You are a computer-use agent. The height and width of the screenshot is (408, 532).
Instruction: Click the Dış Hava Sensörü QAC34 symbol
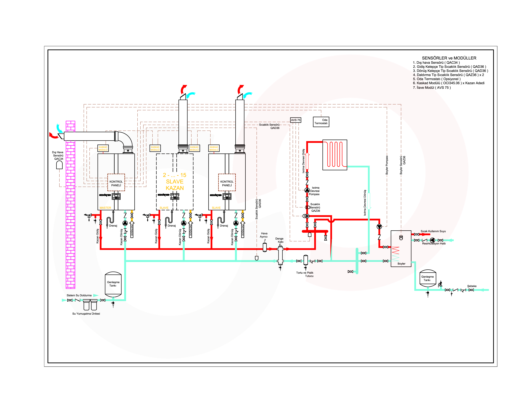click(59, 165)
